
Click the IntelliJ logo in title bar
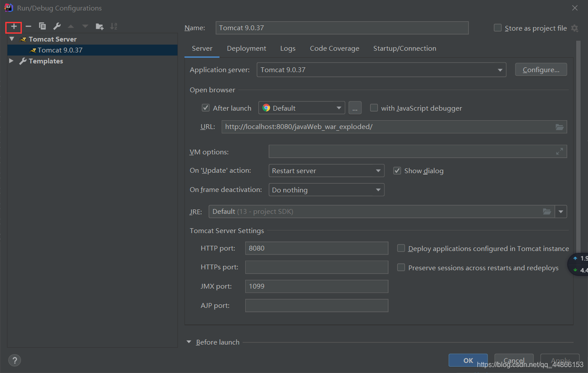pos(8,7)
